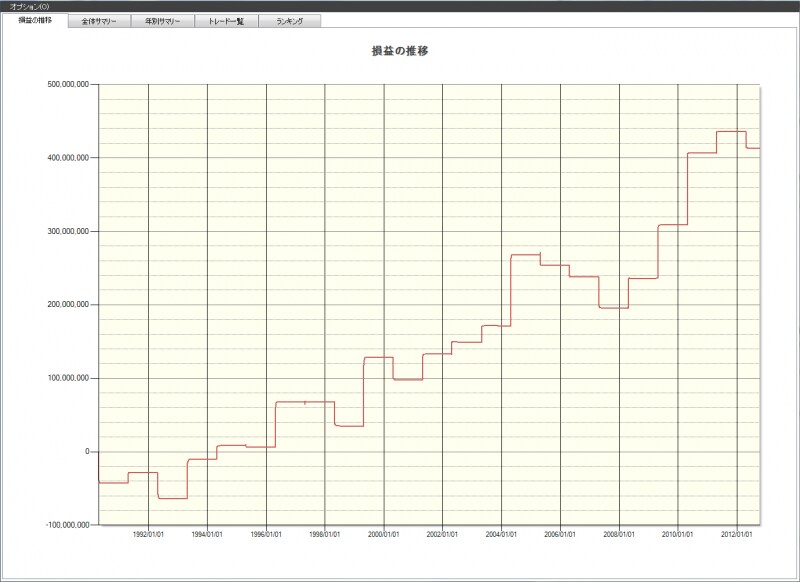Open the 年別サマリー tab

tap(163, 21)
